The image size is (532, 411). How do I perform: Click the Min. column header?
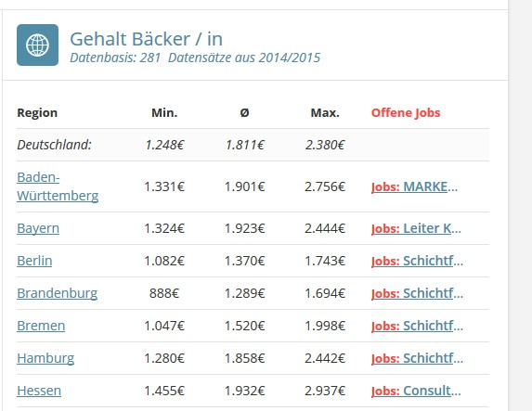click(164, 112)
